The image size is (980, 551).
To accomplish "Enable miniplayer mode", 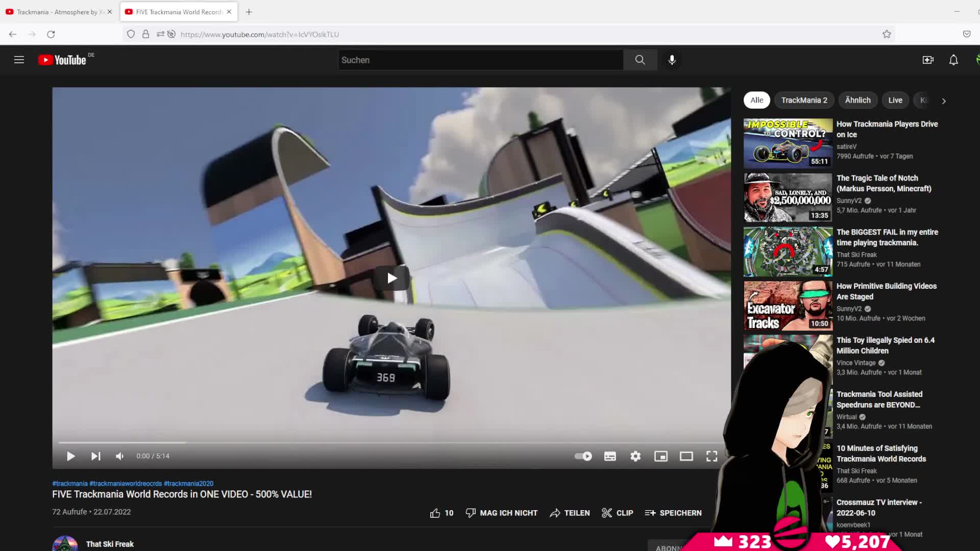I will click(661, 456).
